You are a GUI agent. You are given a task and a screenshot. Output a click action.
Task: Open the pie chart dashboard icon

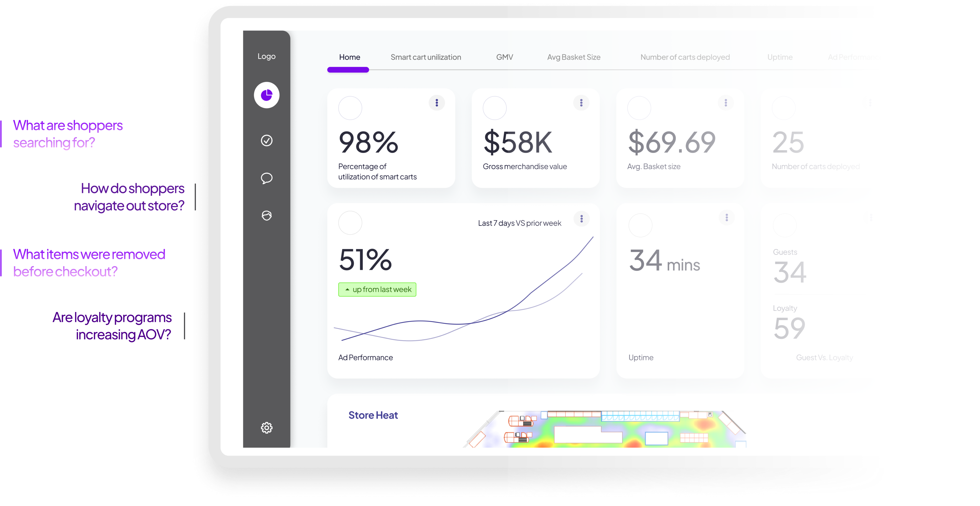[x=266, y=95]
